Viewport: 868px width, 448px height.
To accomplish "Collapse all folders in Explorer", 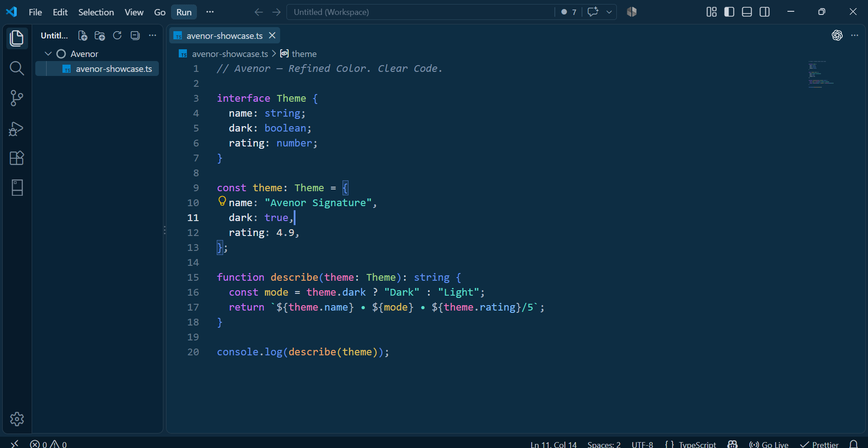I will [135, 36].
